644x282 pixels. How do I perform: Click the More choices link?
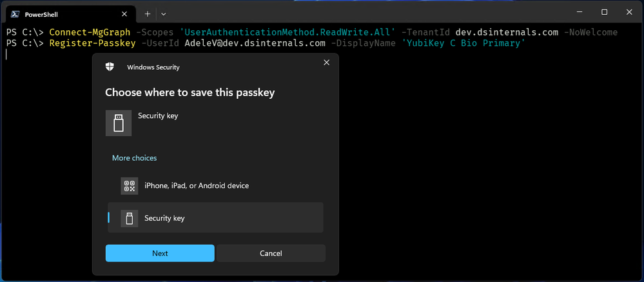tap(134, 158)
